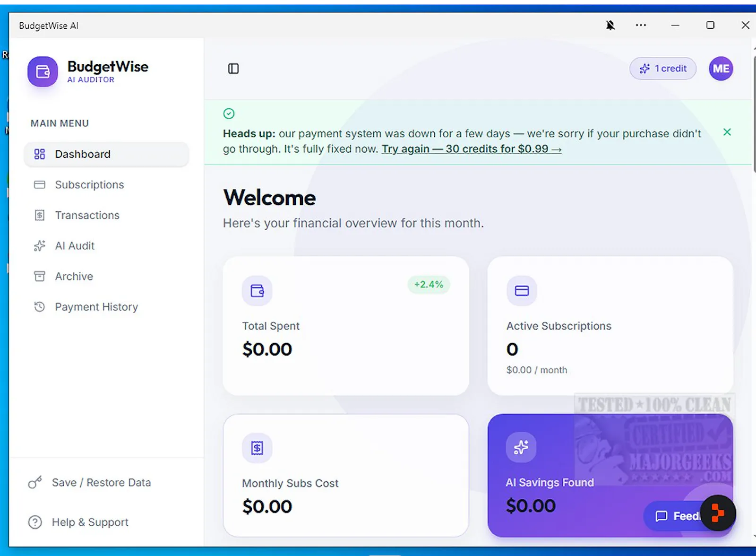Click the Transactions receipt icon in sidebar
Image resolution: width=756 pixels, height=556 pixels.
coord(40,215)
